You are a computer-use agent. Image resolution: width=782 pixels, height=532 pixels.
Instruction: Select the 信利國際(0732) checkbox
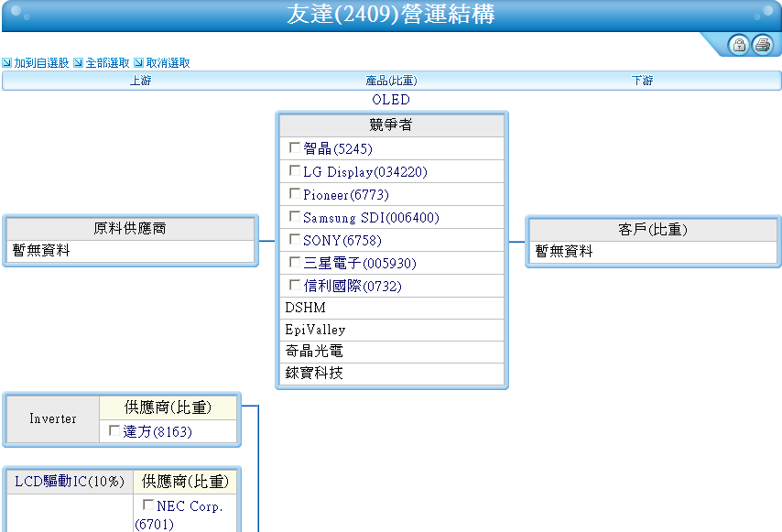pyautogui.click(x=295, y=285)
